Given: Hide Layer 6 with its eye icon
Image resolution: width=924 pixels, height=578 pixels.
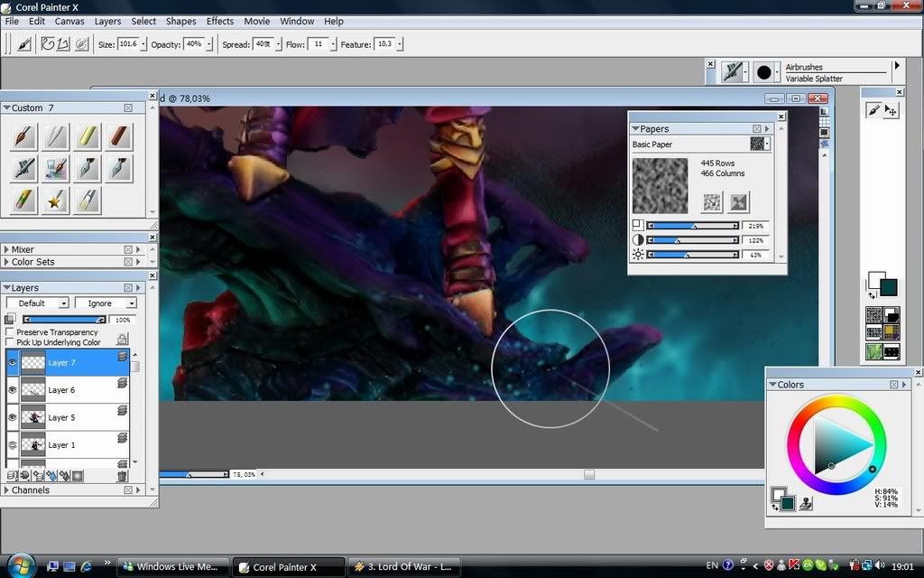Looking at the screenshot, I should (x=13, y=390).
